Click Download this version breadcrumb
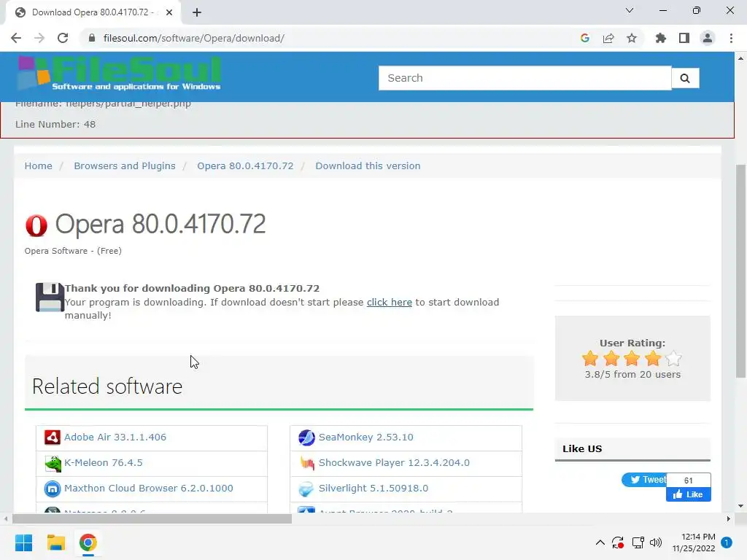The image size is (747, 560). 368,166
